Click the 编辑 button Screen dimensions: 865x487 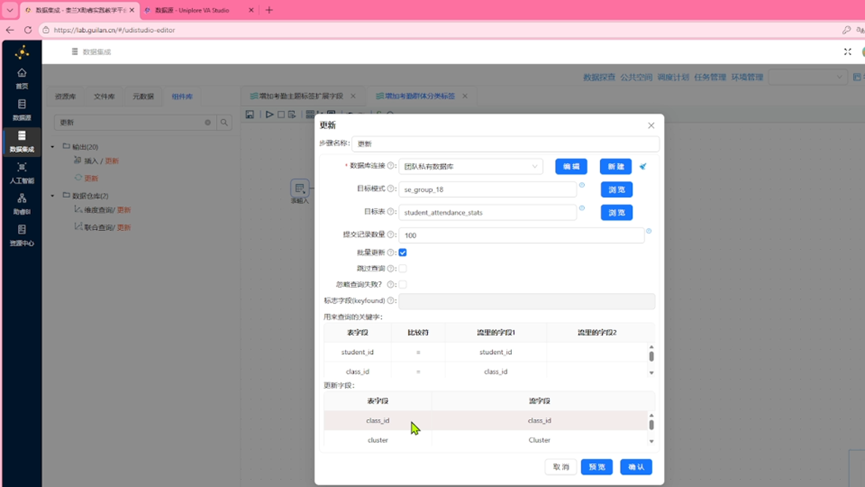[x=571, y=167]
